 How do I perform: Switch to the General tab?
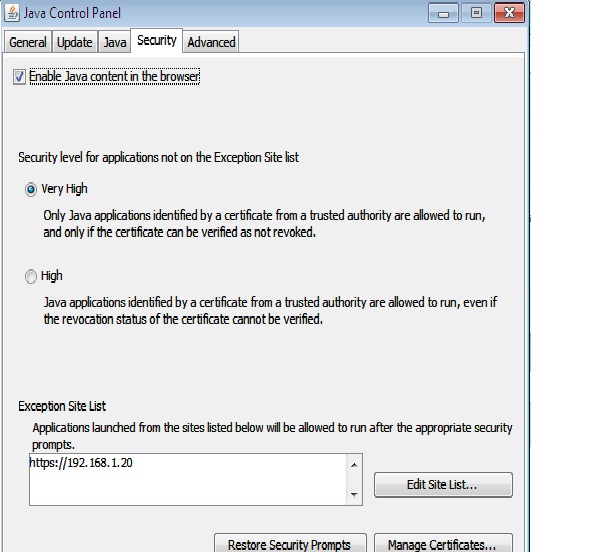[28, 42]
